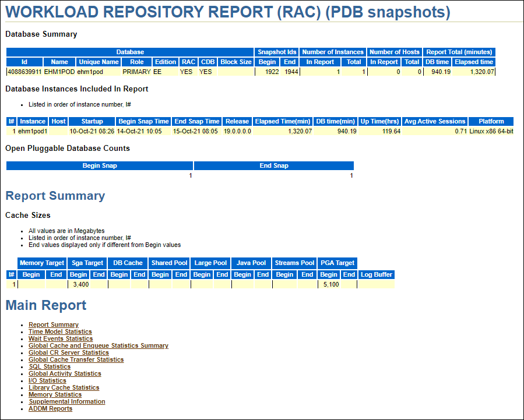This screenshot has width=524, height=420.
Task: Click the Begin Snap table header
Action: click(x=99, y=165)
